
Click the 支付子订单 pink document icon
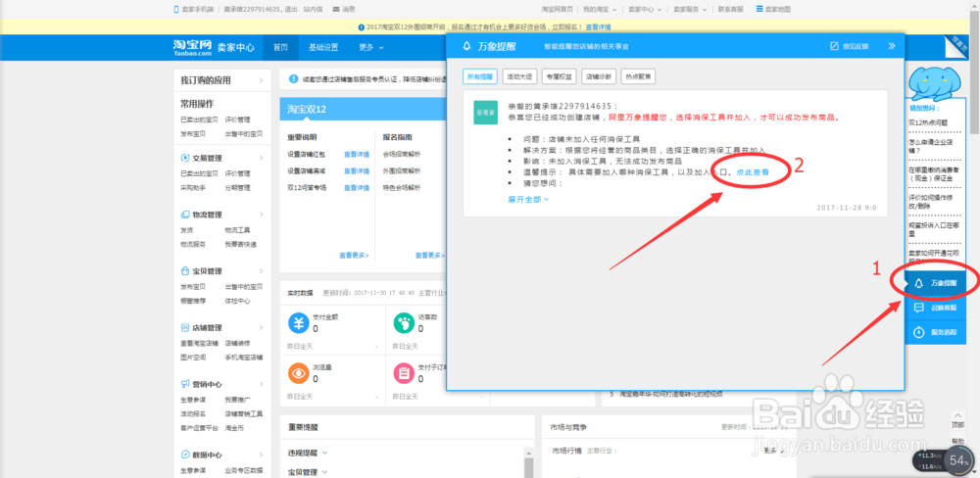point(404,373)
